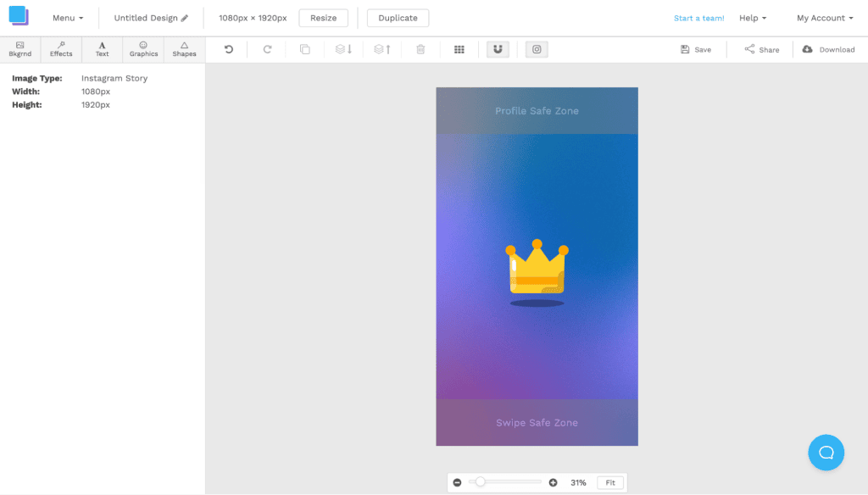The height and width of the screenshot is (495, 868).
Task: Click the delete trash icon
Action: pos(420,49)
